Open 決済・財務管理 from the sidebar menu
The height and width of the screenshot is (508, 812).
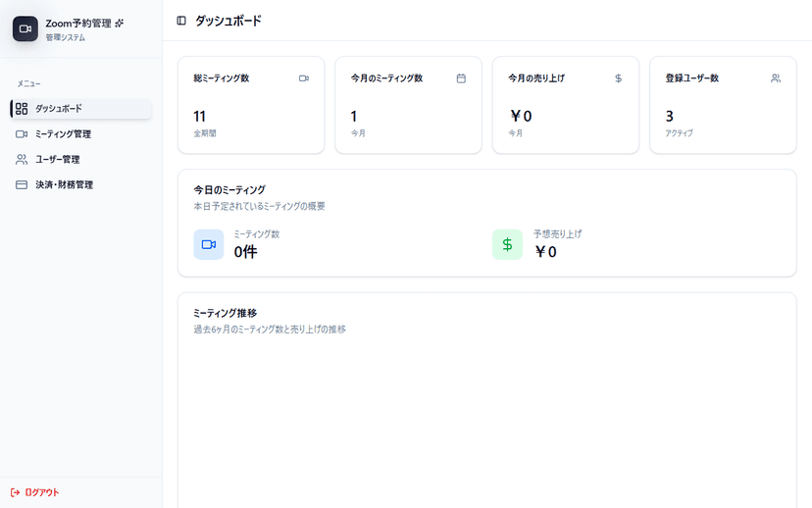[80, 185]
